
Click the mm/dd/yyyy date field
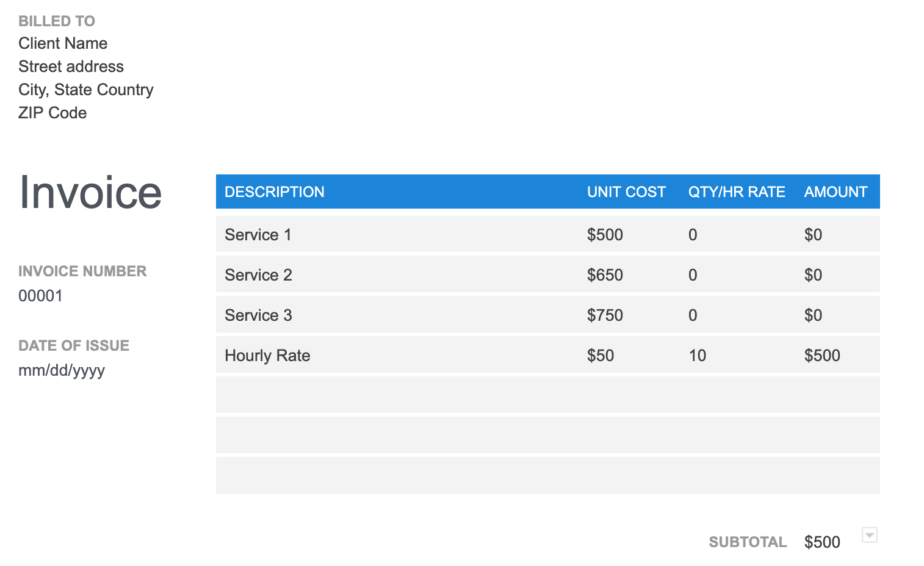[62, 370]
